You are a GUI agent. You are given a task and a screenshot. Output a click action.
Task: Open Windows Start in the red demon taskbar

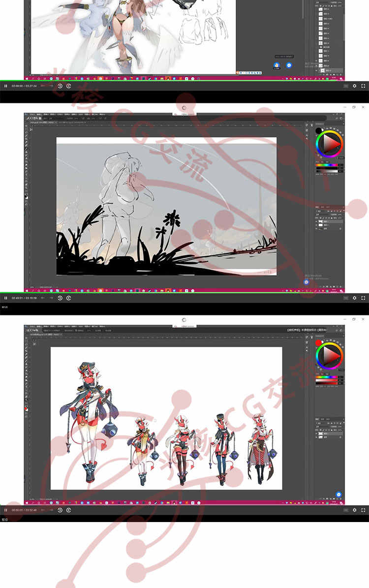coord(26,502)
